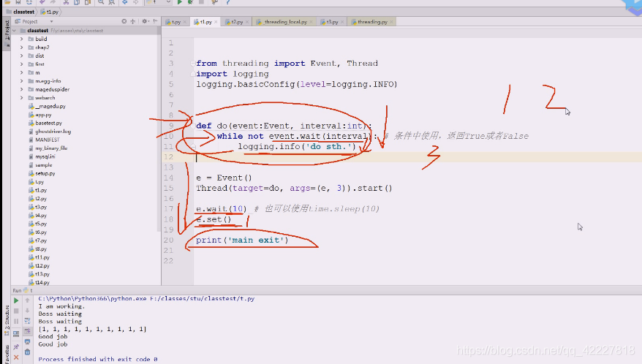Viewport: 642px width, 364px height.
Task: Close the t1.py editor tab
Action: click(216, 22)
